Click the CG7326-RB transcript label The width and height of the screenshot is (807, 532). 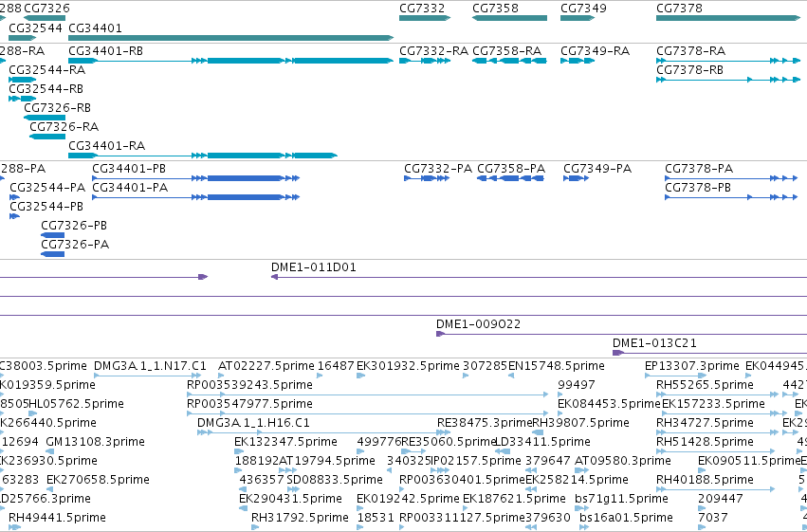pos(57,108)
